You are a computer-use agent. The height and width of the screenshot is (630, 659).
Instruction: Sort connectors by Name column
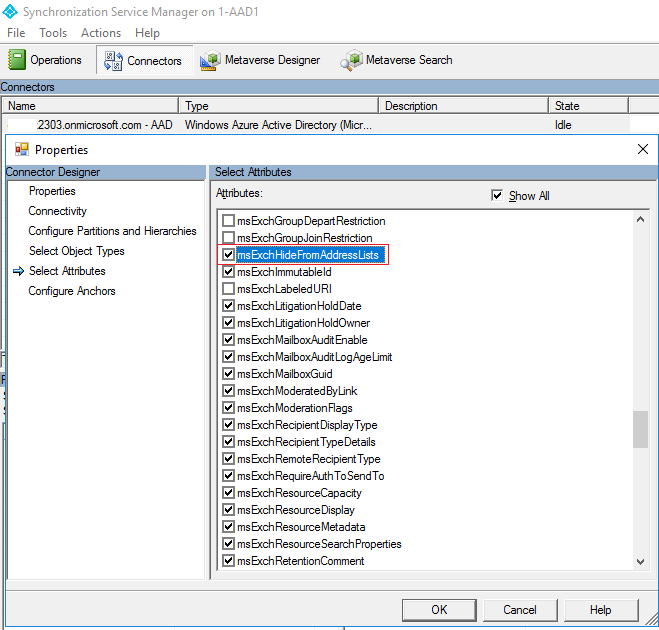tap(90, 105)
